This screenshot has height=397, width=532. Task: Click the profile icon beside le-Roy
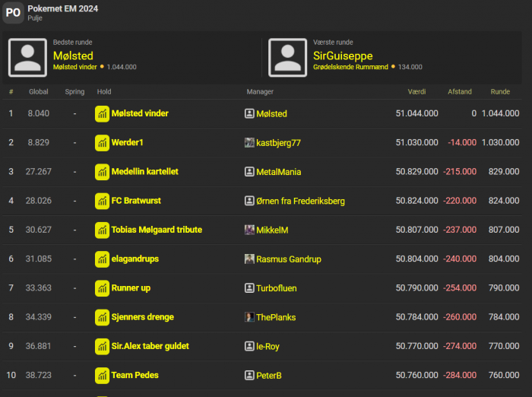[x=249, y=346]
